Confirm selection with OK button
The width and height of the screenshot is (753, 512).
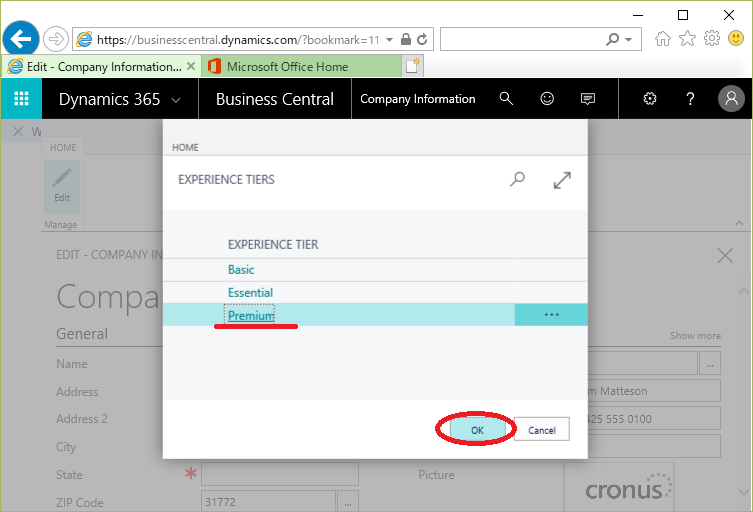coord(477,430)
